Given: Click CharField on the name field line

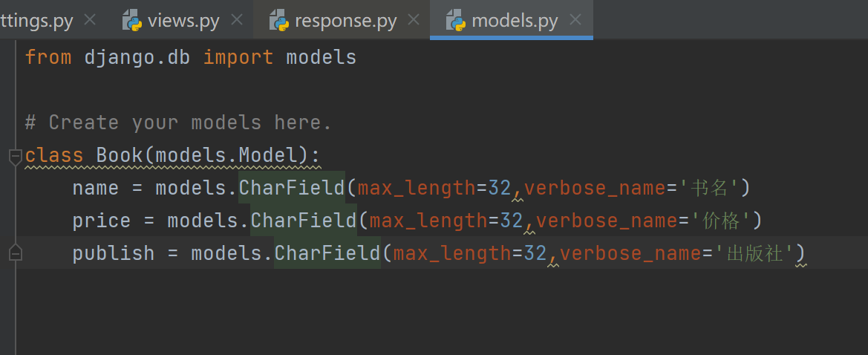Looking at the screenshot, I should tap(292, 188).
